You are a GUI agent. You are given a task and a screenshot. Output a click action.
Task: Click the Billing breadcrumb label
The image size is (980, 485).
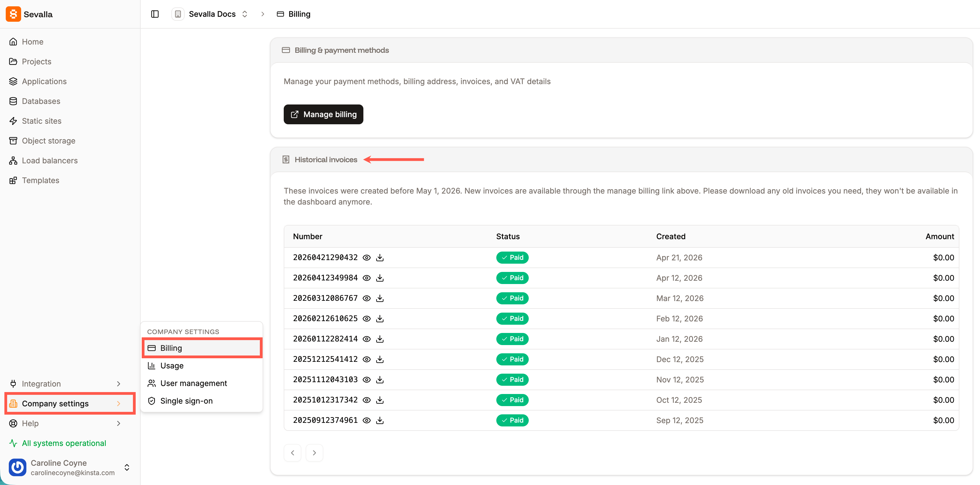[299, 14]
